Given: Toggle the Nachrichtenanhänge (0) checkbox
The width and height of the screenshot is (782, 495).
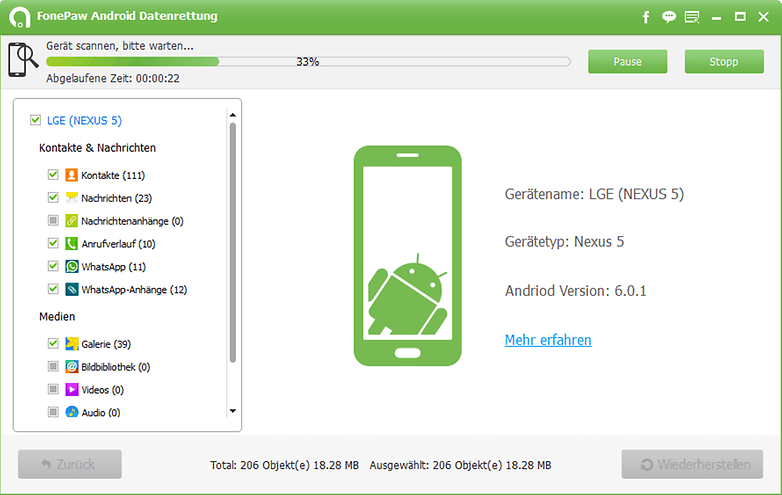Looking at the screenshot, I should (53, 220).
